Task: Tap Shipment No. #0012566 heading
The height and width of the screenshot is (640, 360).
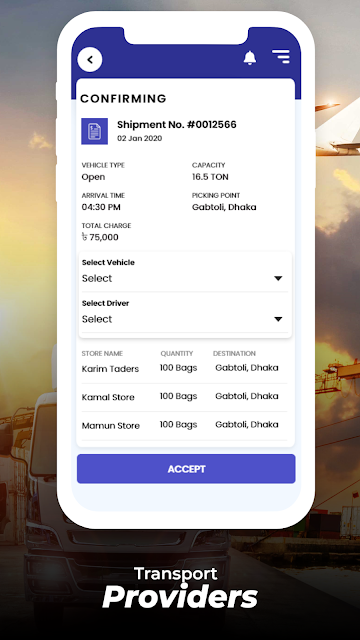Action: [x=177, y=124]
